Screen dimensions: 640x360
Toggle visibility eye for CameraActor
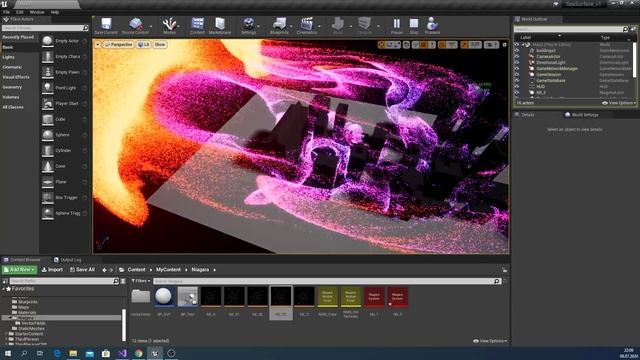tap(517, 56)
